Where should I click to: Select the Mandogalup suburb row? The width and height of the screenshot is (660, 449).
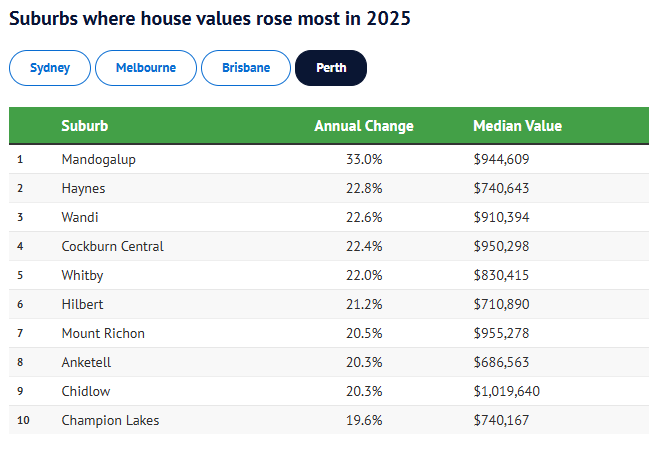coord(98,159)
